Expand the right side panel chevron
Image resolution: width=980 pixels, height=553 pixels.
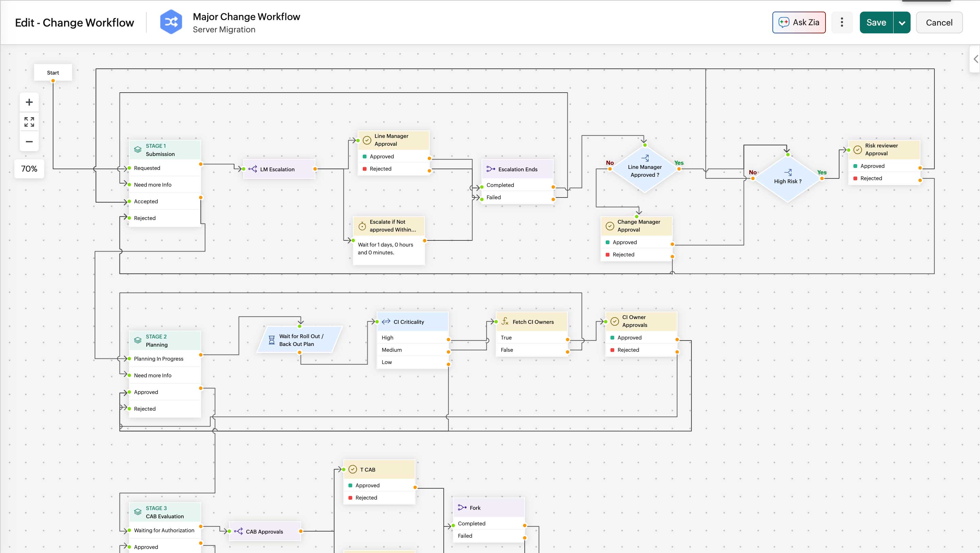[x=976, y=59]
